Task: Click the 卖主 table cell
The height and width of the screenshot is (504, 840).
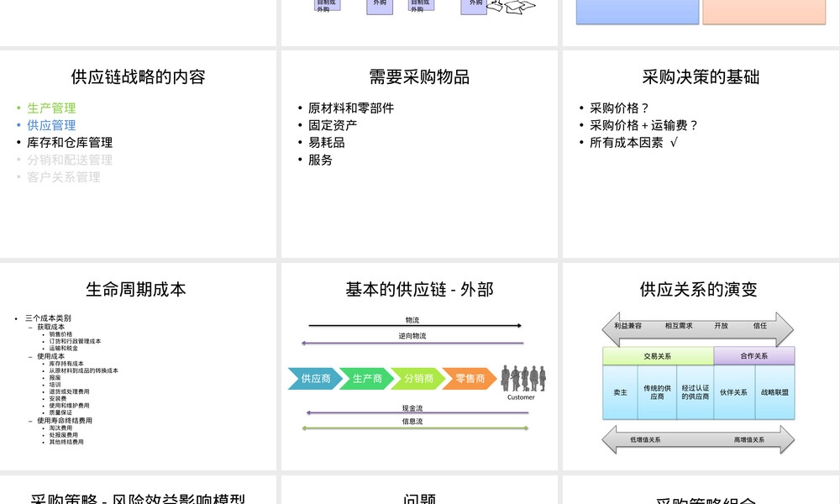Action: 621,392
